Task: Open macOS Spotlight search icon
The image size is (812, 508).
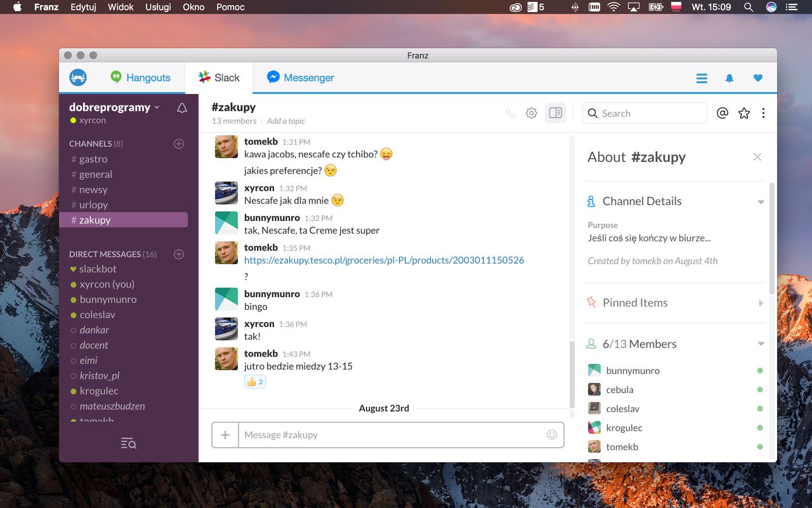Action: 749,7
